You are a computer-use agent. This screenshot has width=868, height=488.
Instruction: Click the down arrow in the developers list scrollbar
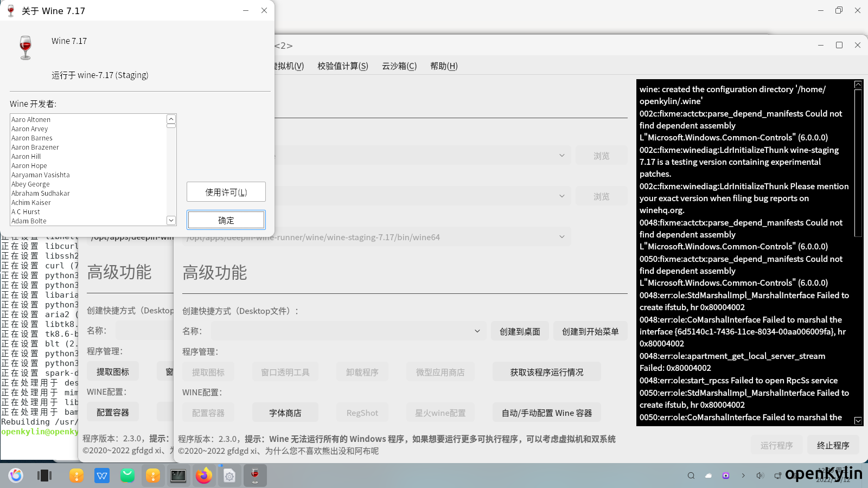(171, 220)
